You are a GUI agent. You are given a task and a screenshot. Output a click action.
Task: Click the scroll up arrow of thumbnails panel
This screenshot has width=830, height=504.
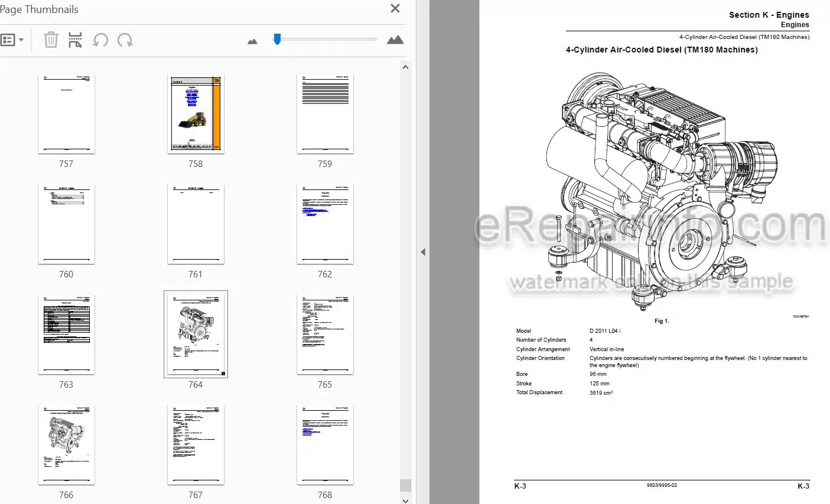coord(405,67)
